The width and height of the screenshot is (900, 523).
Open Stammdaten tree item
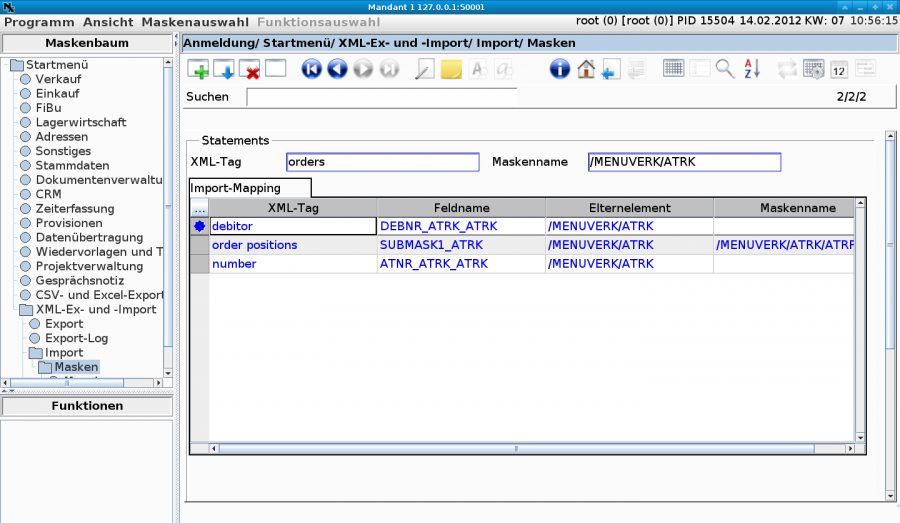(x=72, y=165)
